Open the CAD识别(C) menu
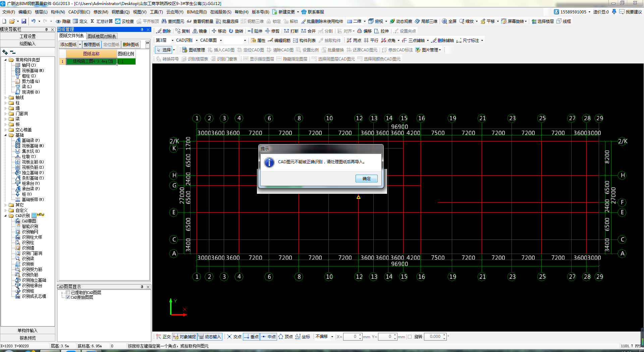The image size is (644, 352). pyautogui.click(x=79, y=12)
